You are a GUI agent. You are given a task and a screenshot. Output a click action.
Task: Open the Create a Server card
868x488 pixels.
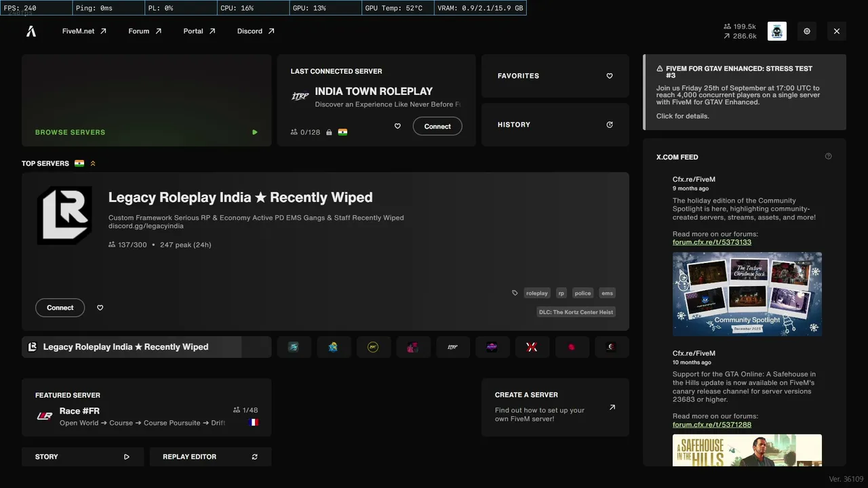pos(555,407)
